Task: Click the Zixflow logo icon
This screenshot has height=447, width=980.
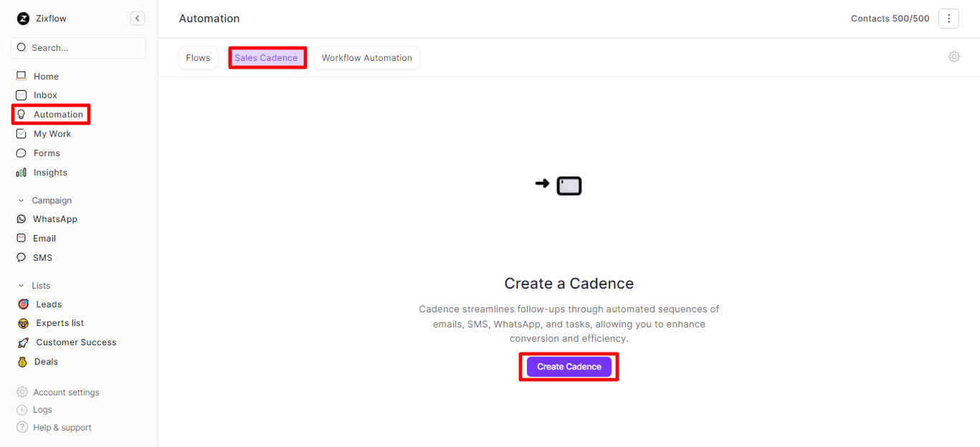Action: click(x=23, y=19)
